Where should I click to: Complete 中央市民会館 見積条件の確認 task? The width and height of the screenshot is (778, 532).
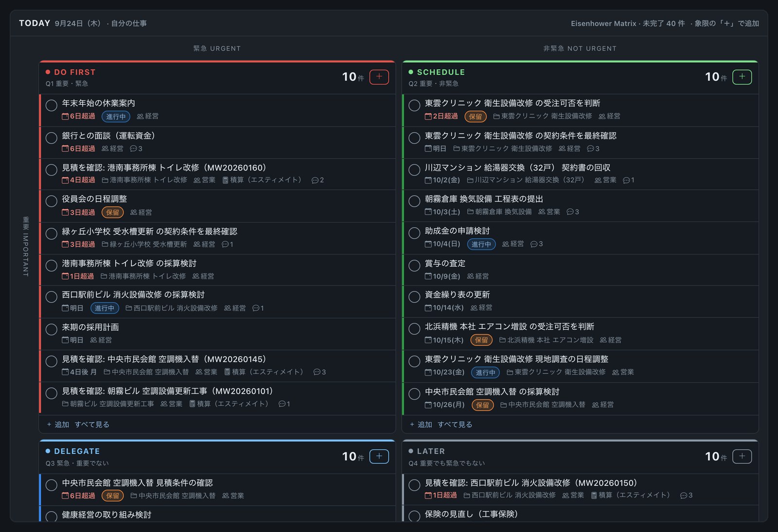point(51,485)
